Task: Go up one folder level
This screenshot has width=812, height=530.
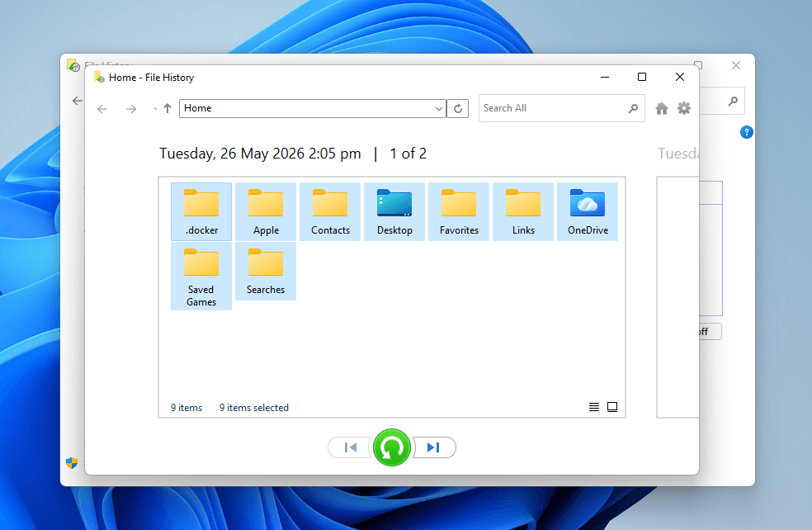Action: (x=168, y=108)
